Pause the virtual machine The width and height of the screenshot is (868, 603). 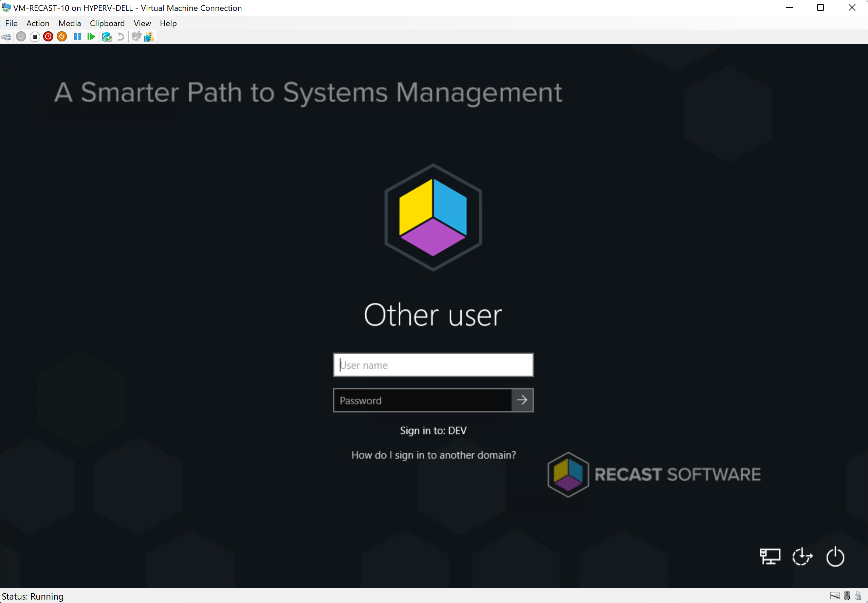[x=78, y=37]
